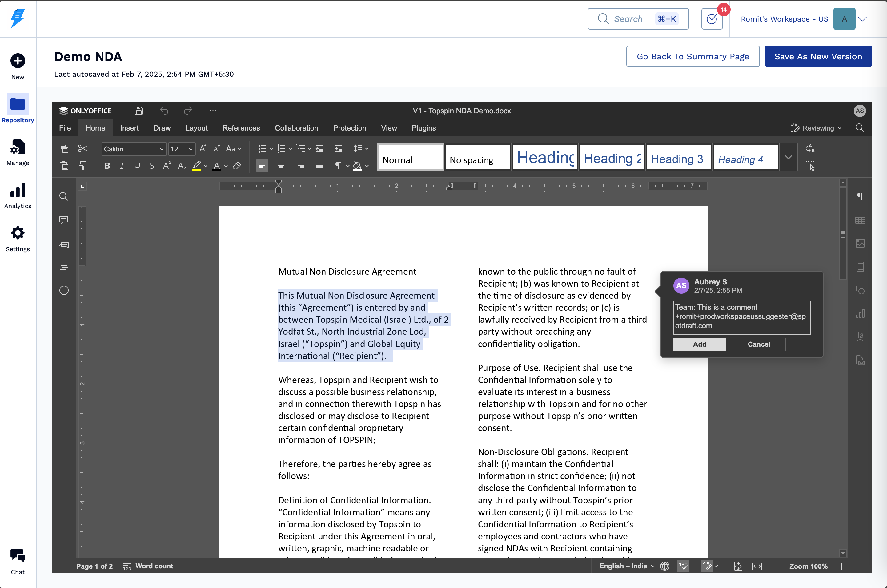Open the Reviewing mode dropdown
The width and height of the screenshot is (887, 588).
[817, 128]
